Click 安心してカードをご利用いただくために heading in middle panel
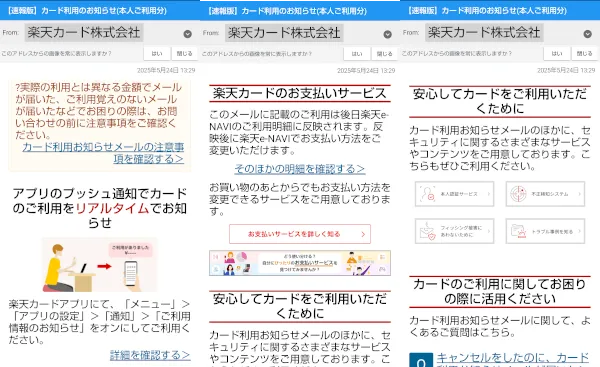The height and width of the screenshot is (367, 600). pos(300,306)
